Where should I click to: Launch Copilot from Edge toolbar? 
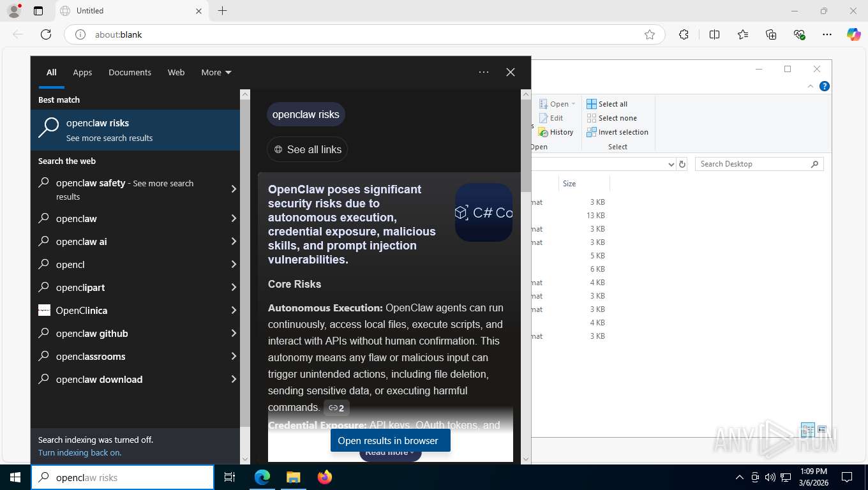click(854, 34)
